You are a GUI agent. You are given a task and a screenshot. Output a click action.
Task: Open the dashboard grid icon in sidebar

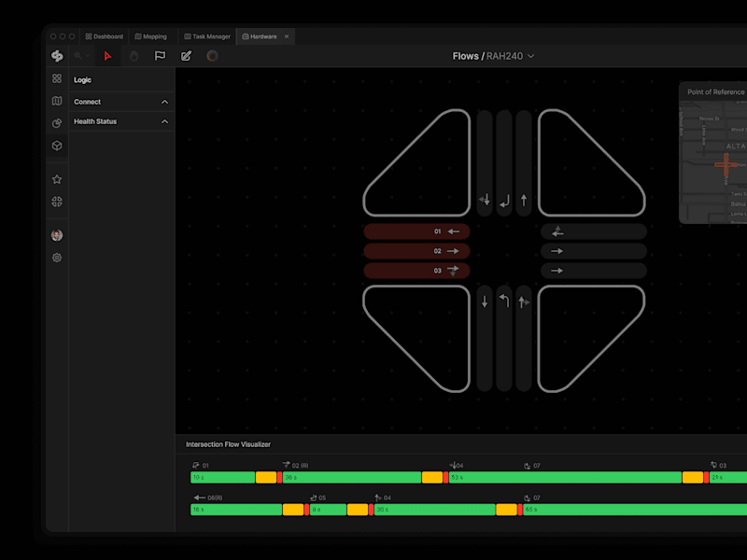[57, 78]
